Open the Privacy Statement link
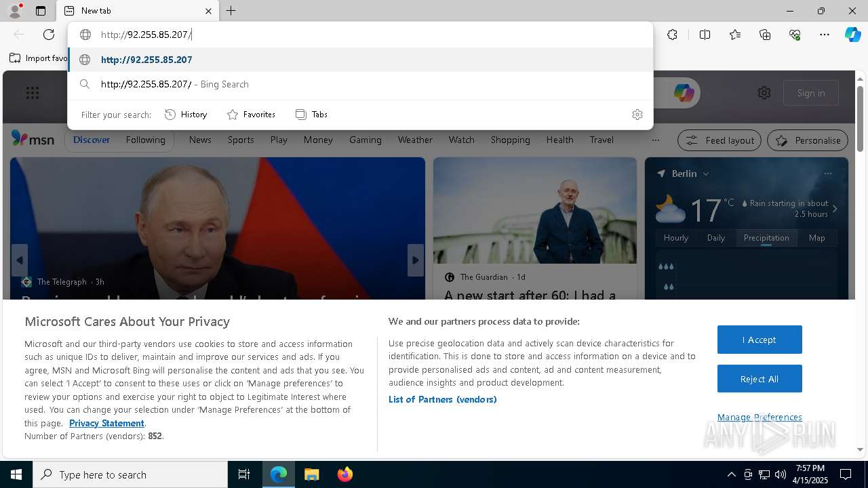The width and height of the screenshot is (868, 488). [106, 423]
